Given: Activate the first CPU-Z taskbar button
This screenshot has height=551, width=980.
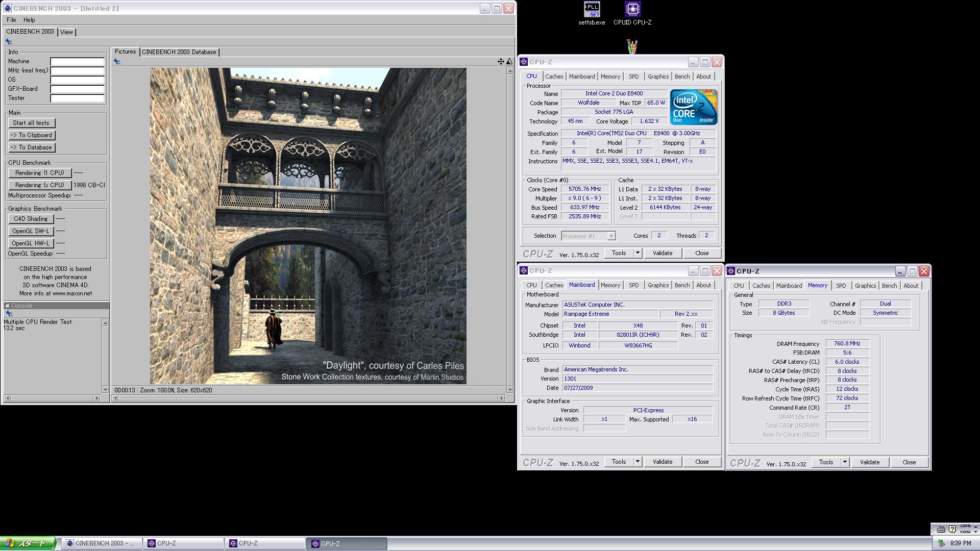Looking at the screenshot, I should (x=183, y=543).
